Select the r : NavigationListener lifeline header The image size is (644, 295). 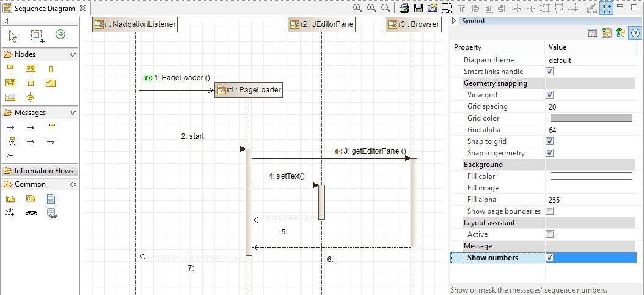(x=134, y=24)
